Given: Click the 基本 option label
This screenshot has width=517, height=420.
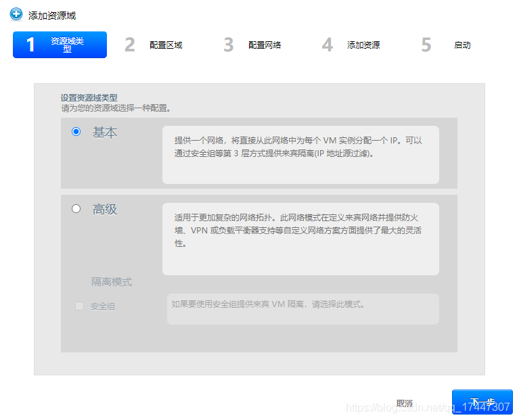Looking at the screenshot, I should (x=105, y=133).
